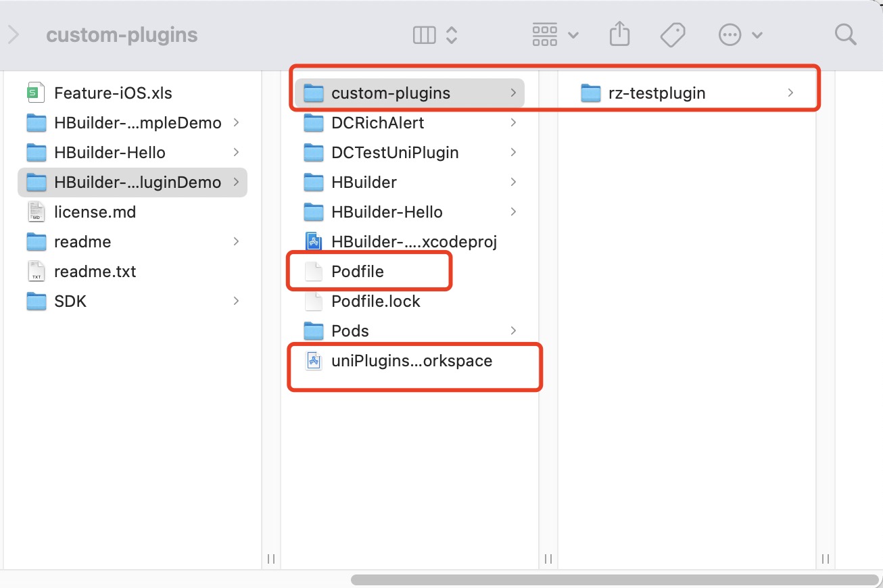
Task: Select the Feature-iOS.xls spreadsheet icon
Action: pyautogui.click(x=37, y=93)
